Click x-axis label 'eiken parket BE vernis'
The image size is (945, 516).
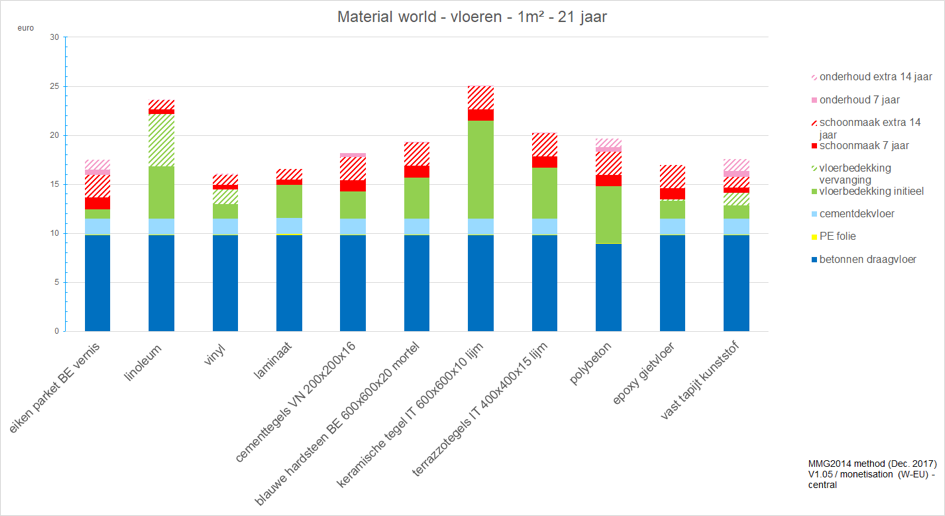pyautogui.click(x=55, y=388)
